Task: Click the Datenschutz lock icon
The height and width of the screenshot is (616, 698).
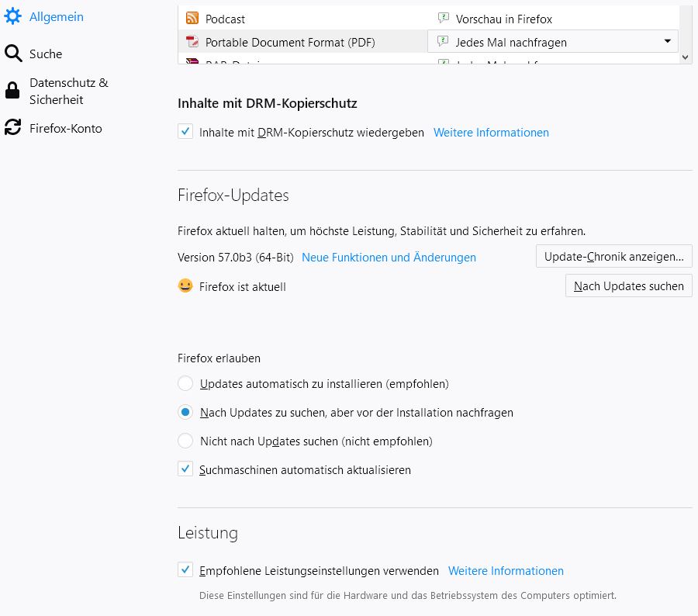Action: tap(12, 91)
